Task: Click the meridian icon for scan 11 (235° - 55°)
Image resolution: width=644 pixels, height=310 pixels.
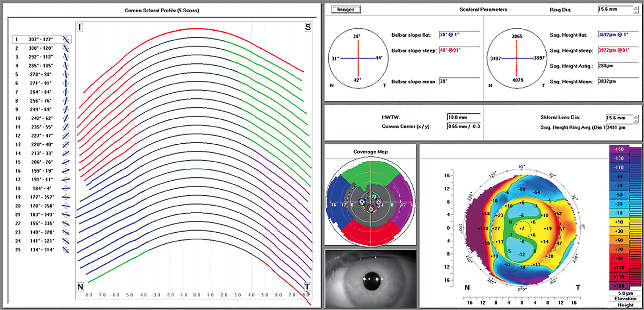Action: tap(66, 127)
